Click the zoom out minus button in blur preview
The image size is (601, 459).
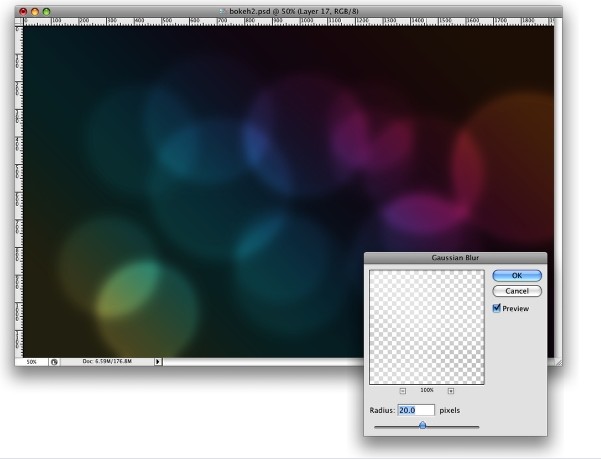point(403,391)
